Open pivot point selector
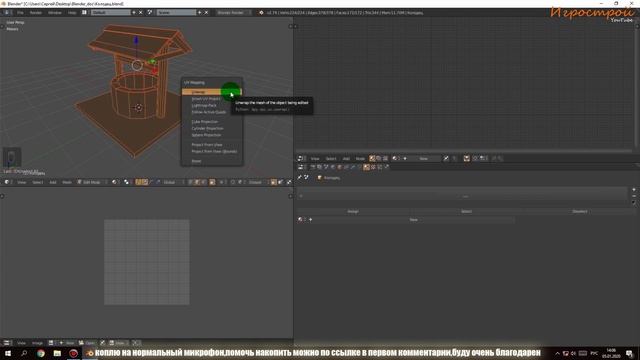Viewport: 640px width, 360px height. [127, 182]
